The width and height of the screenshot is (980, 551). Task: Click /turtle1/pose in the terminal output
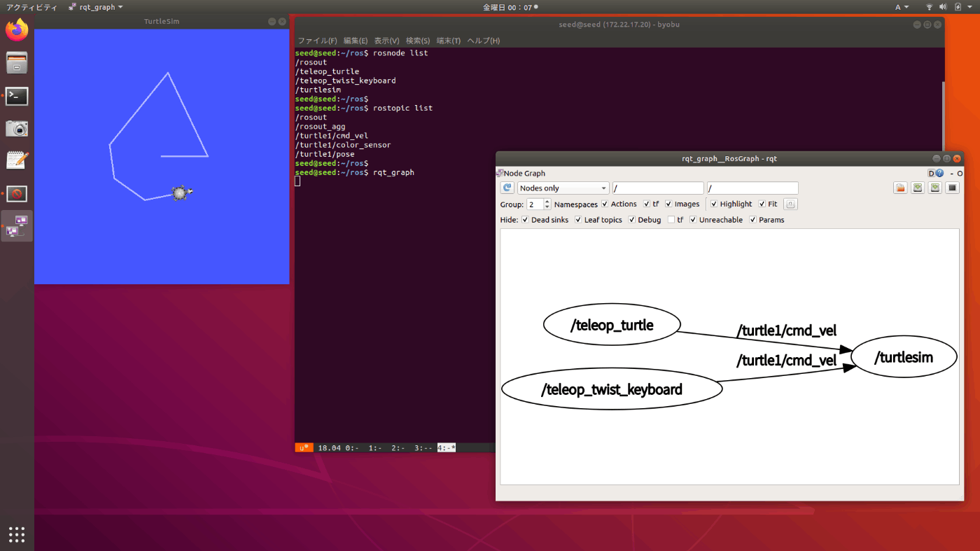pyautogui.click(x=325, y=154)
